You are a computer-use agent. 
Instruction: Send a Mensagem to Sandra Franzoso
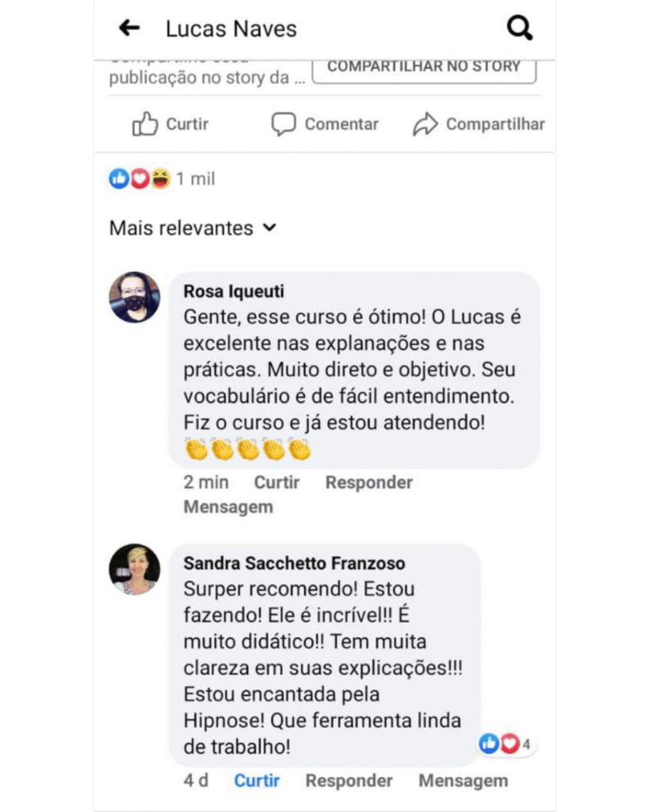tap(463, 780)
